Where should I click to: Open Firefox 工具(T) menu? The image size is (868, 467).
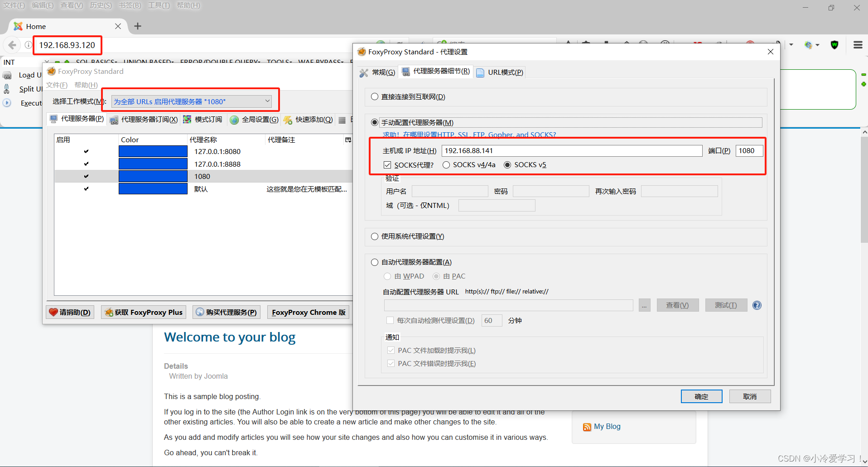159,5
